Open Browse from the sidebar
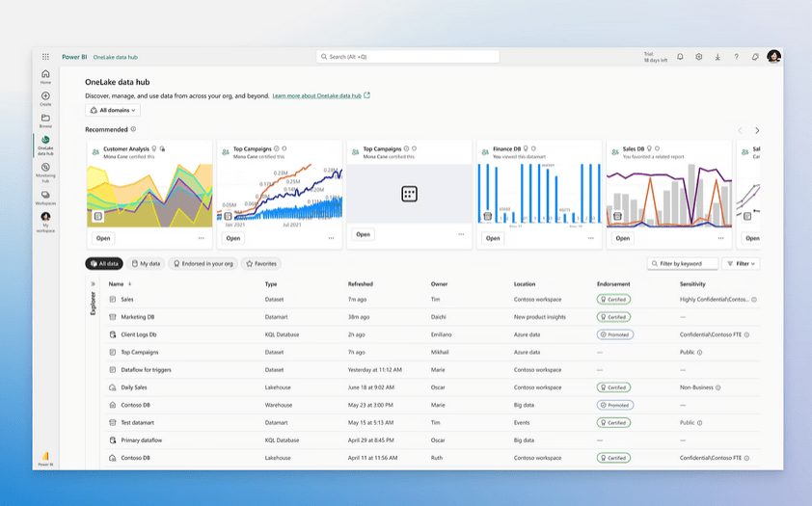The width and height of the screenshot is (812, 506). coord(45,120)
